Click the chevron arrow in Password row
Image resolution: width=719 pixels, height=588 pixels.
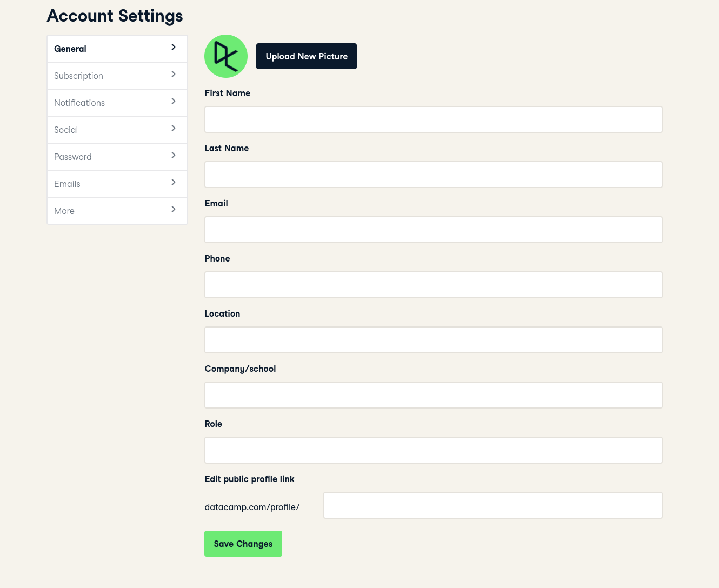(174, 156)
